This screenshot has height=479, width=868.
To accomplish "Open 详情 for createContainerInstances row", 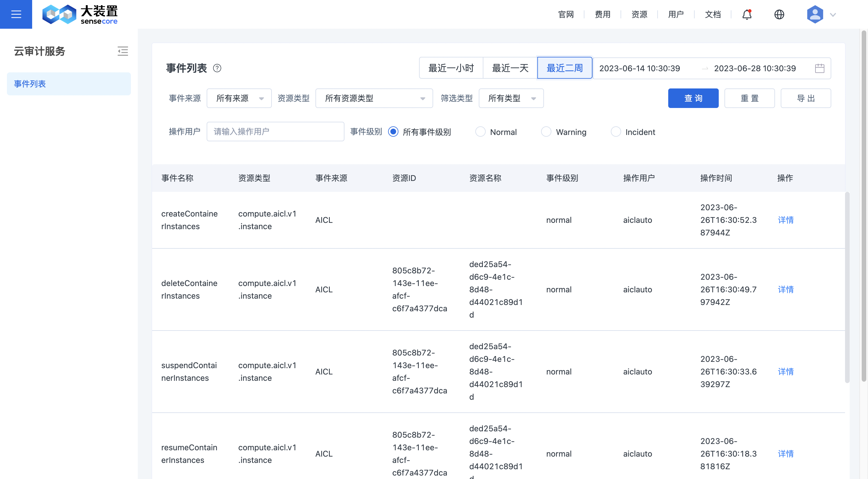I will point(785,220).
